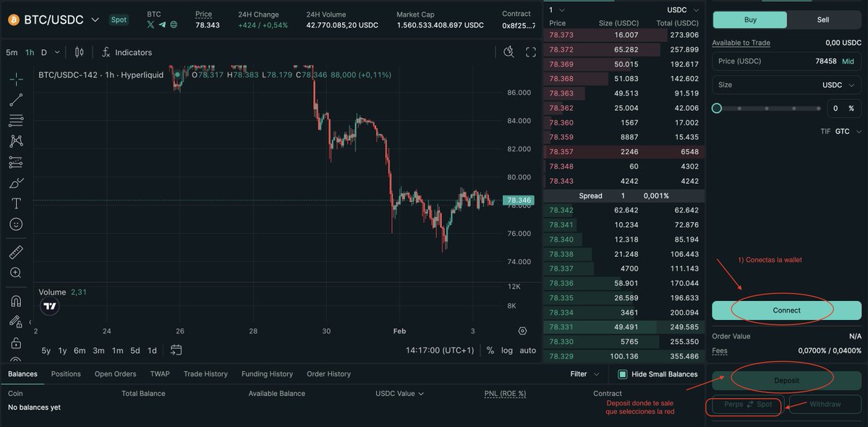Open the emoji icons tool
The width and height of the screenshot is (868, 427).
pyautogui.click(x=16, y=224)
